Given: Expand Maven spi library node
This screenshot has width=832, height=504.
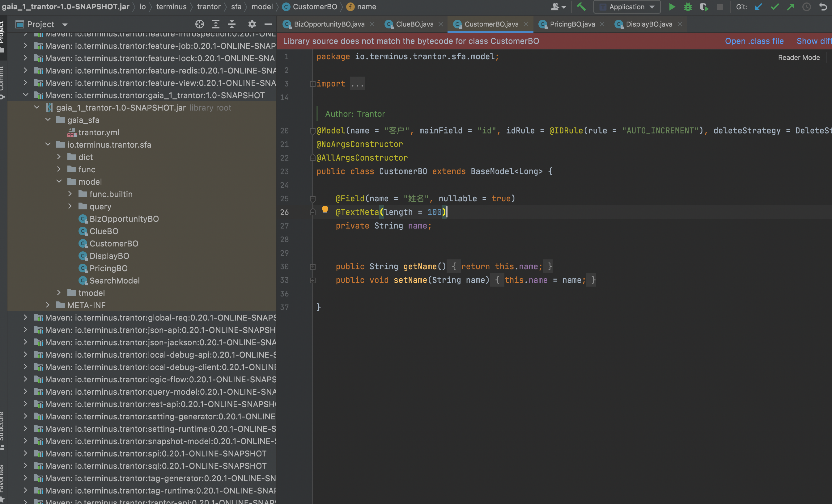Looking at the screenshot, I should [x=25, y=453].
